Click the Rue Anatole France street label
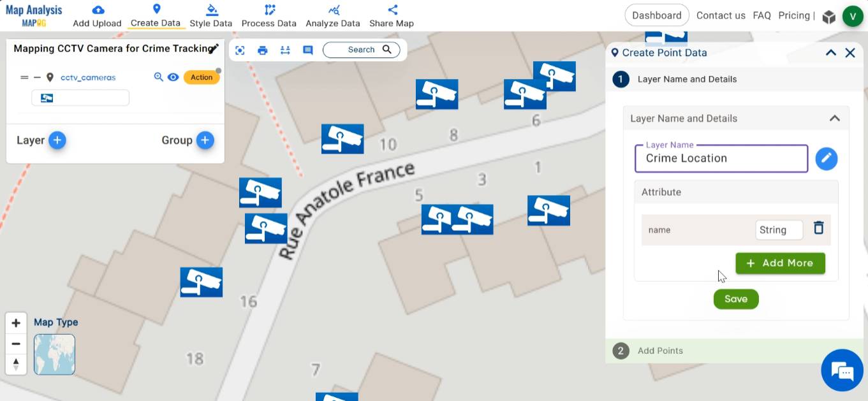The width and height of the screenshot is (868, 401). pos(347,210)
